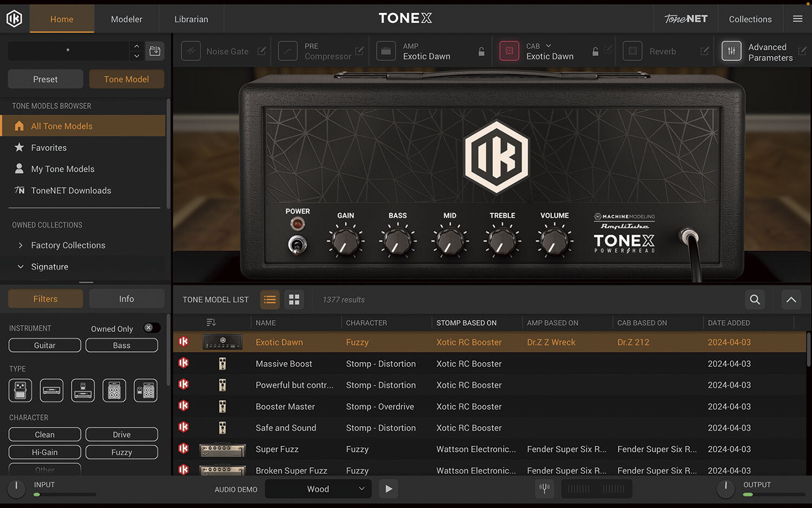Edit Compressor settings icon
Viewport: 812px width, 508px height.
click(x=359, y=51)
